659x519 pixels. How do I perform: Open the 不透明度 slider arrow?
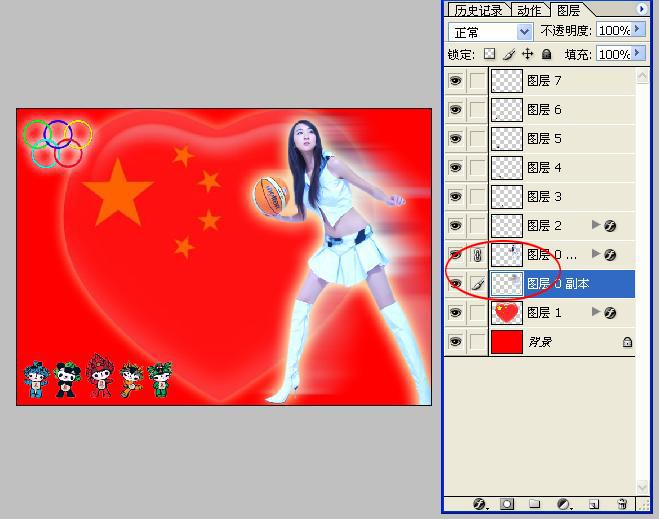pos(638,29)
